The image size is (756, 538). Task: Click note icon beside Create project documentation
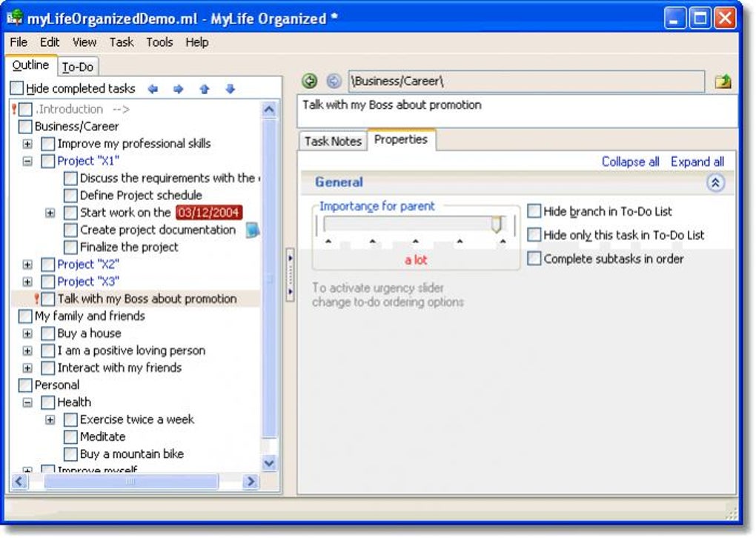coord(252,230)
